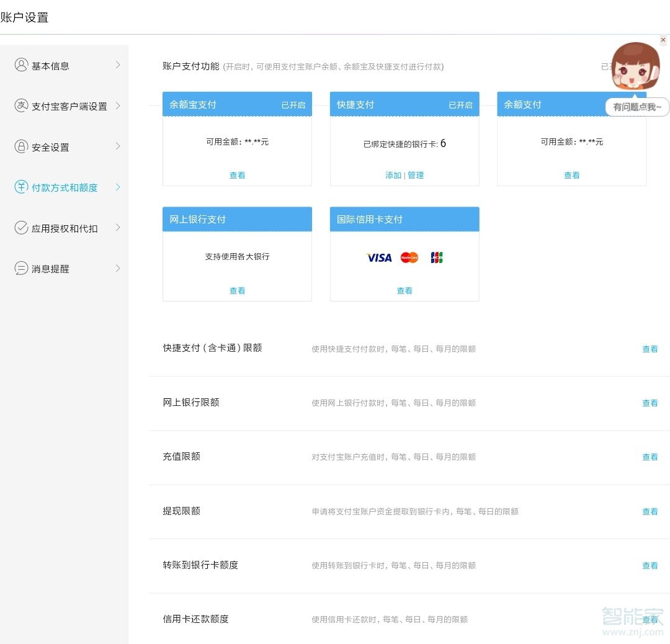Expand the 消息提醒 section chevron
Screen dimensions: 670x644
[x=118, y=269]
